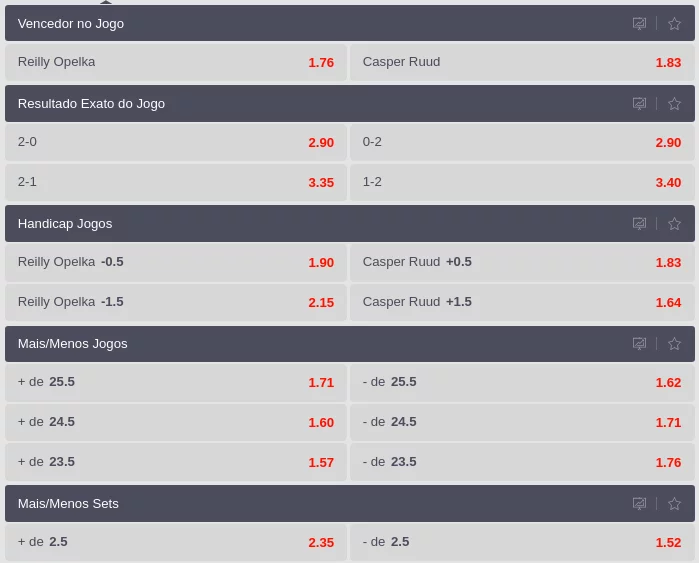Open statistics icon for Vencedor no Jogo
699x563 pixels.
pos(639,23)
